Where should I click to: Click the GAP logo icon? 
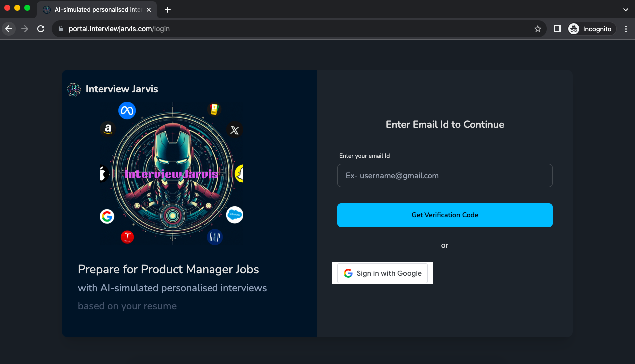[214, 237]
